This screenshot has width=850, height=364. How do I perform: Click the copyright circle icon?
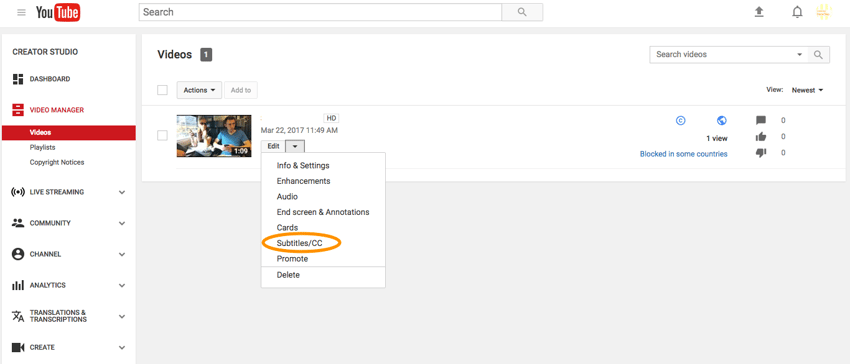(681, 120)
